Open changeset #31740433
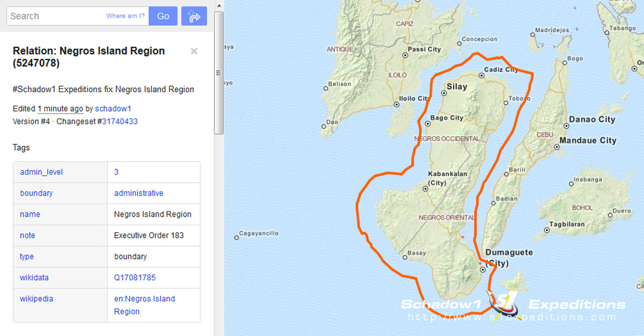The width and height of the screenshot is (644, 336). pyautogui.click(x=118, y=121)
